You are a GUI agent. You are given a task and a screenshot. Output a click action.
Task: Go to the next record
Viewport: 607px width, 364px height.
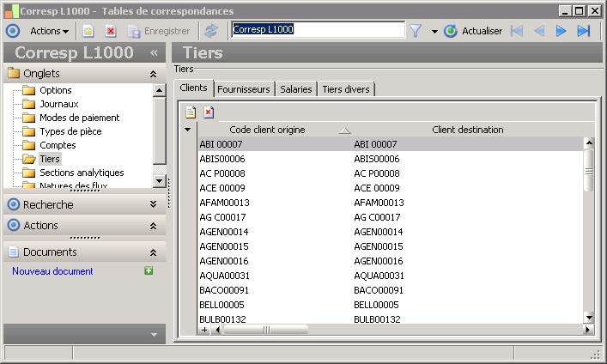(561, 31)
